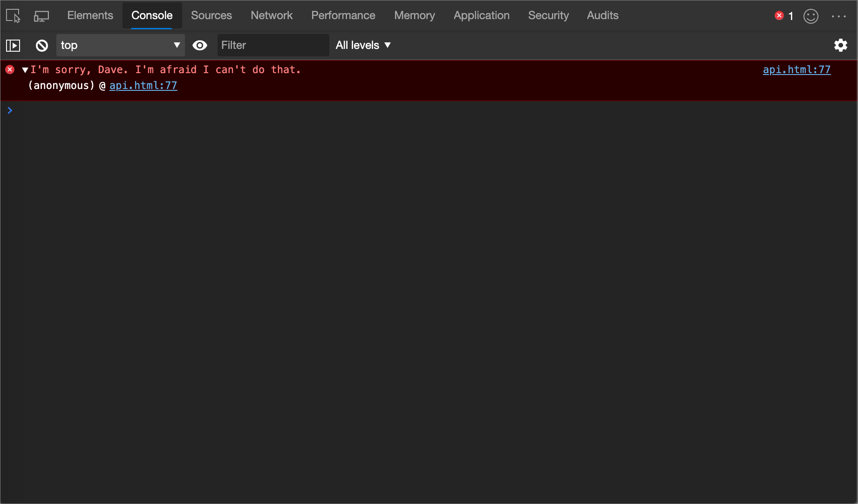
Task: Expand the error message stack trace
Action: [26, 69]
